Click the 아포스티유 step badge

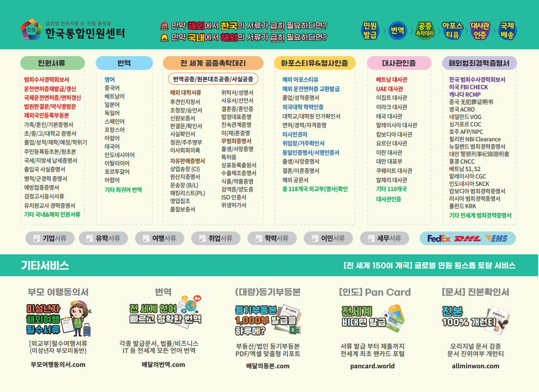click(x=452, y=30)
